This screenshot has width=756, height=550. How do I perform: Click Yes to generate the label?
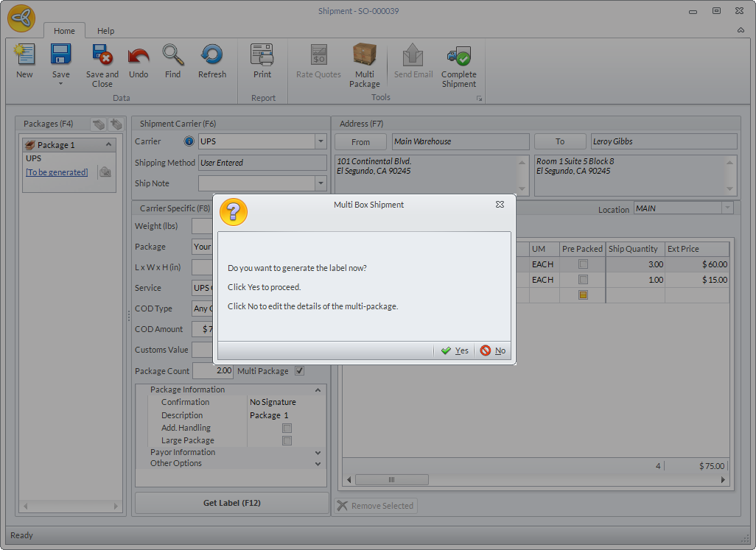tap(455, 350)
